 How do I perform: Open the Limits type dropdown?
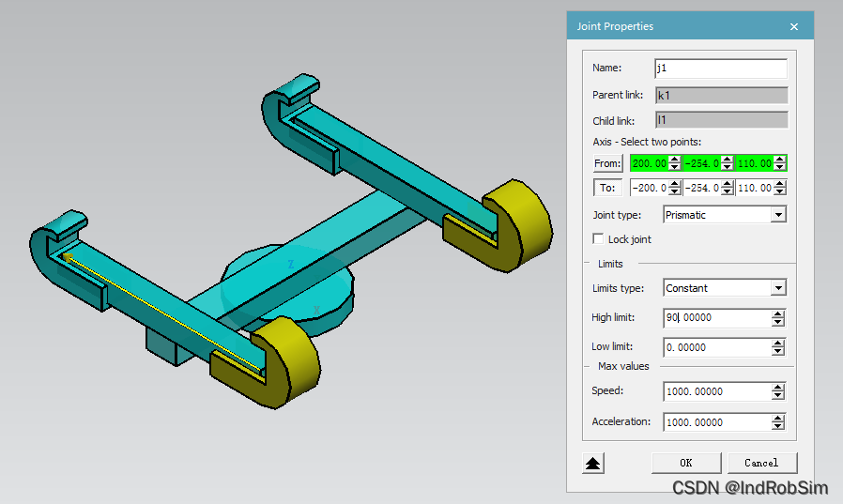(778, 288)
